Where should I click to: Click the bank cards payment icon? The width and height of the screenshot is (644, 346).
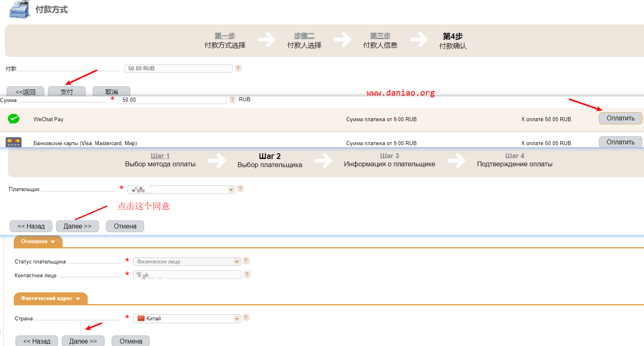tap(13, 142)
